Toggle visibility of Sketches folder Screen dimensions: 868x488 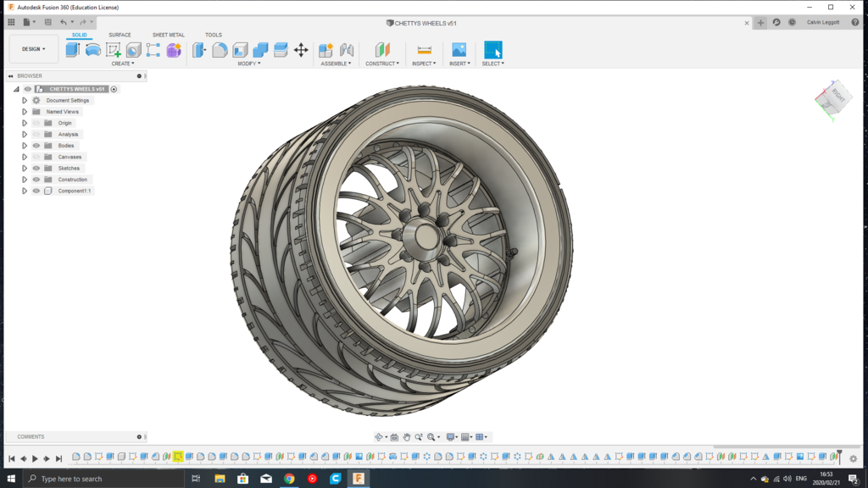click(36, 168)
